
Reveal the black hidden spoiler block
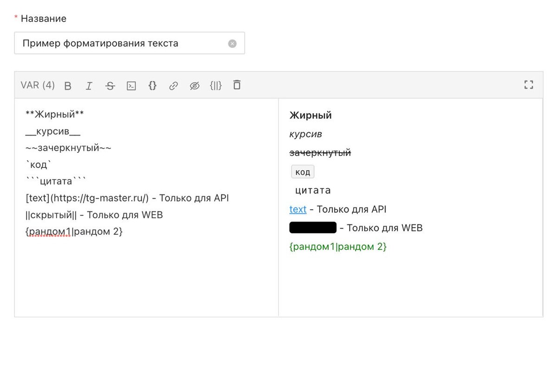tap(313, 228)
